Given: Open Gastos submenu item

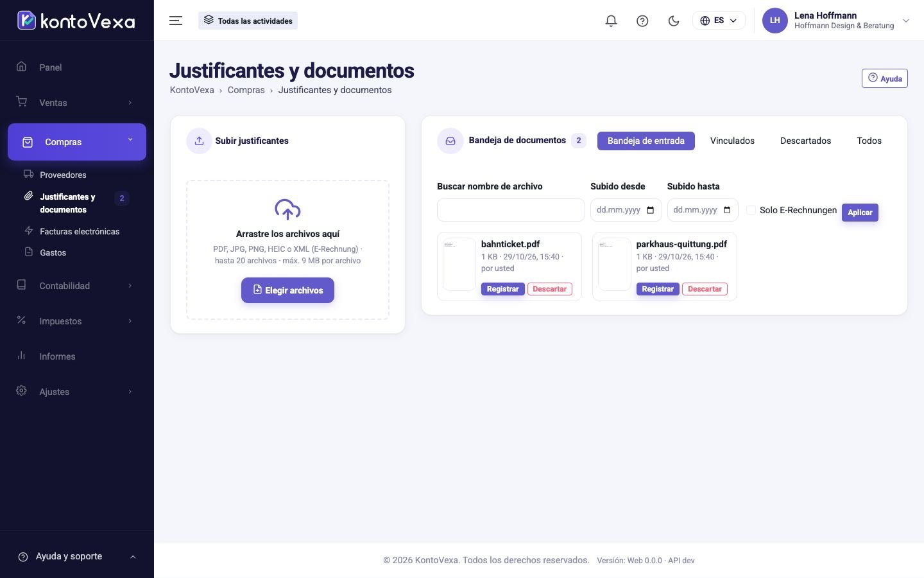Looking at the screenshot, I should click(53, 252).
